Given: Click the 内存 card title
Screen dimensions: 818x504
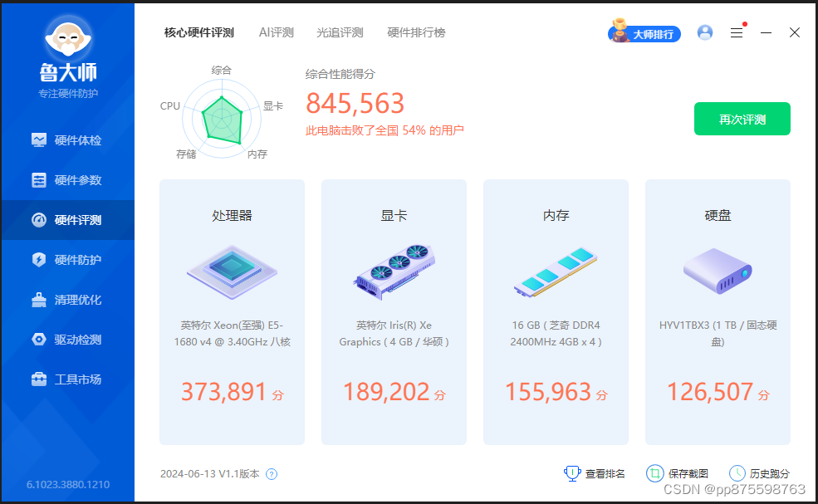Looking at the screenshot, I should (x=556, y=216).
